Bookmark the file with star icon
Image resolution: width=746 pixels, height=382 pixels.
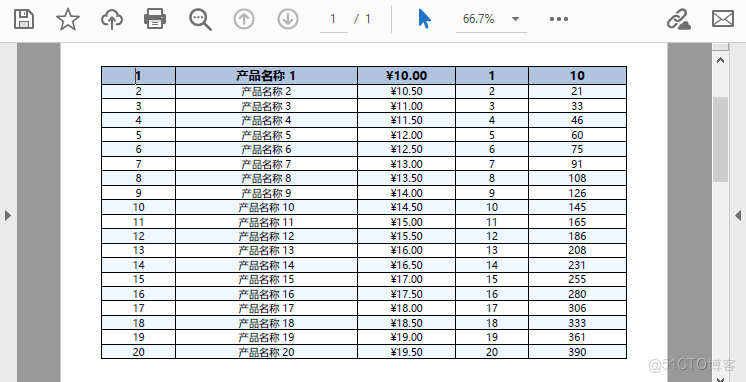click(x=68, y=20)
